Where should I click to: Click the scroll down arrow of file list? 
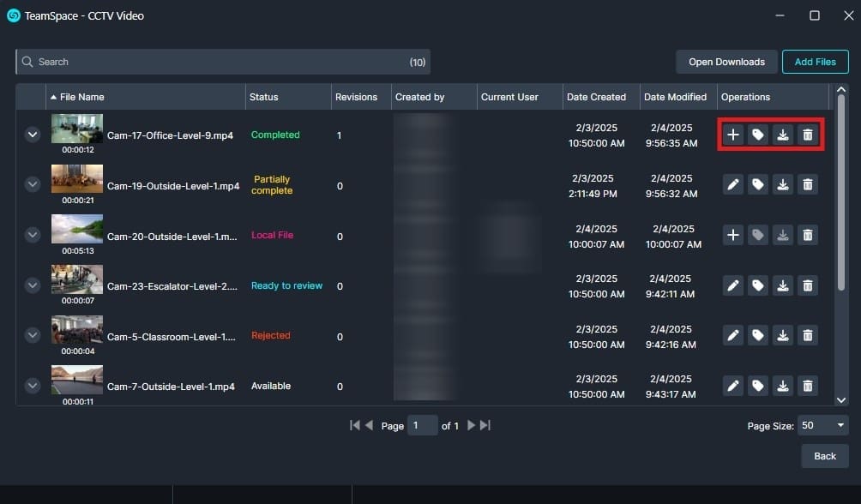[841, 399]
